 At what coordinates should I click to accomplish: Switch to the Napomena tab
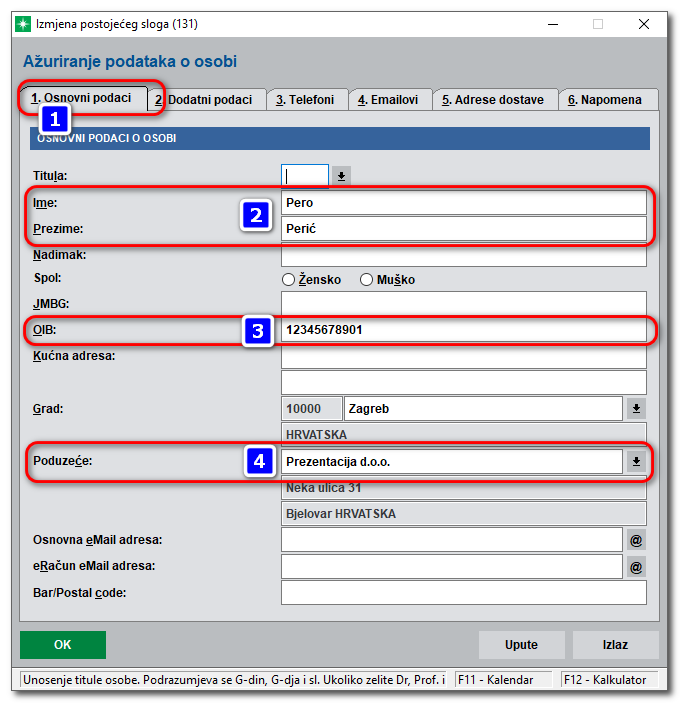[605, 100]
